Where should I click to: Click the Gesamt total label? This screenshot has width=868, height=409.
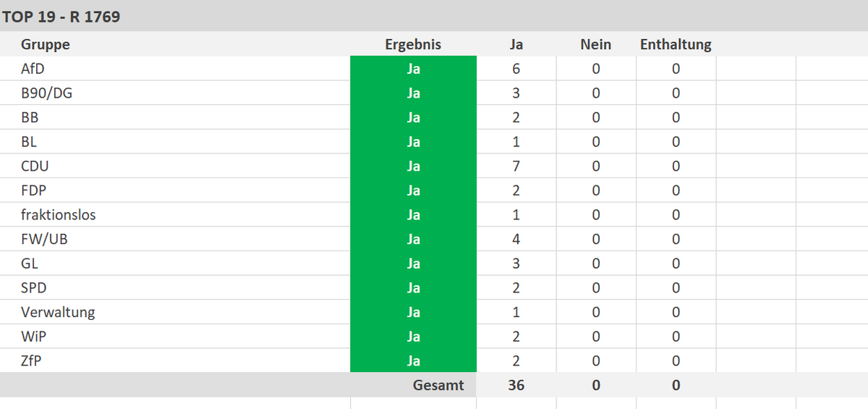[438, 385]
